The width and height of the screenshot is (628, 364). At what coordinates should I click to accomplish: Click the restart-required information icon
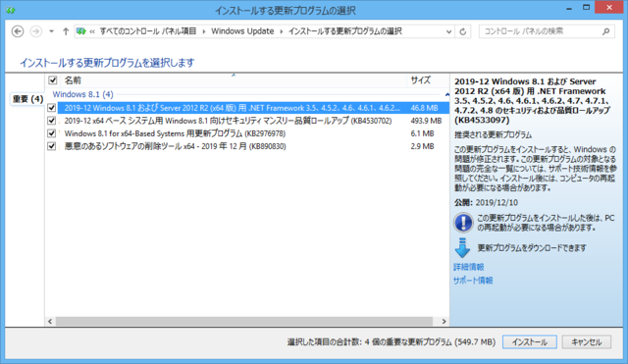coord(463,223)
